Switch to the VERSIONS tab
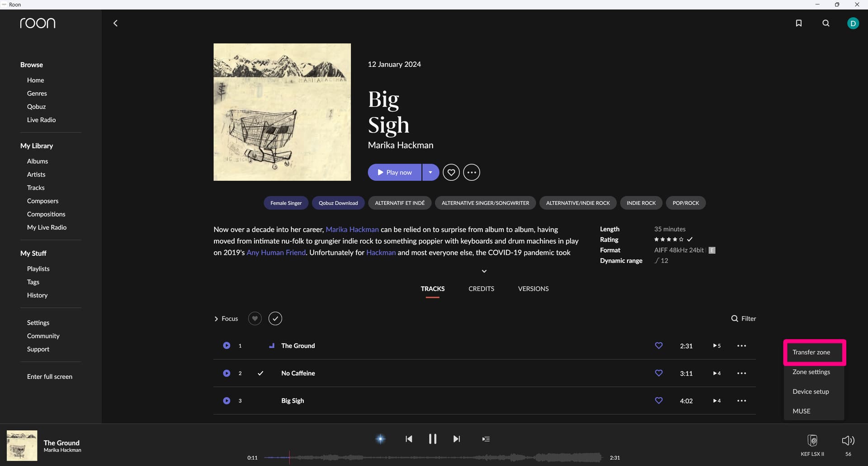This screenshot has width=868, height=466. [x=533, y=289]
